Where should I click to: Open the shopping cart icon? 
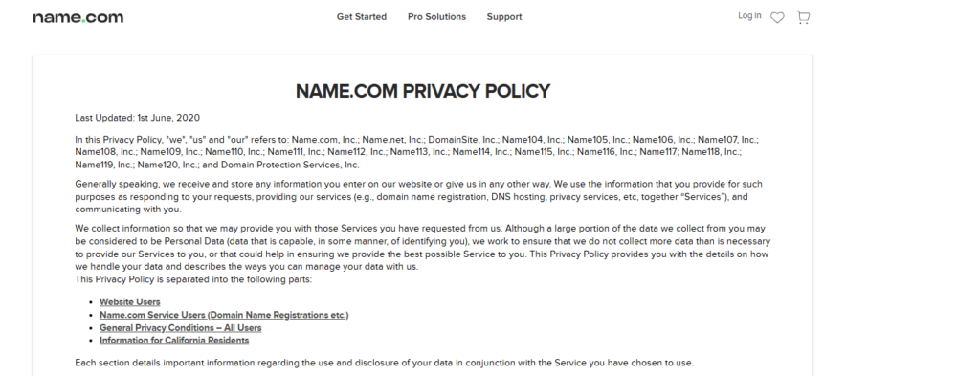click(803, 17)
